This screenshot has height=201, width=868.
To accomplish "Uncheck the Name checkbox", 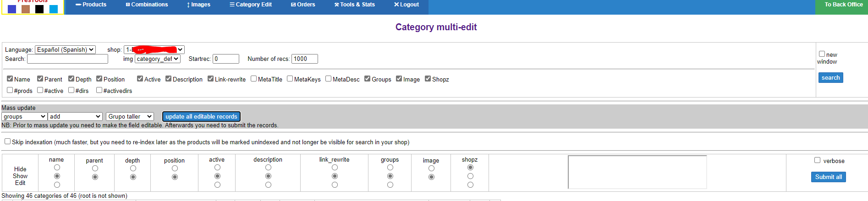I will tap(10, 79).
